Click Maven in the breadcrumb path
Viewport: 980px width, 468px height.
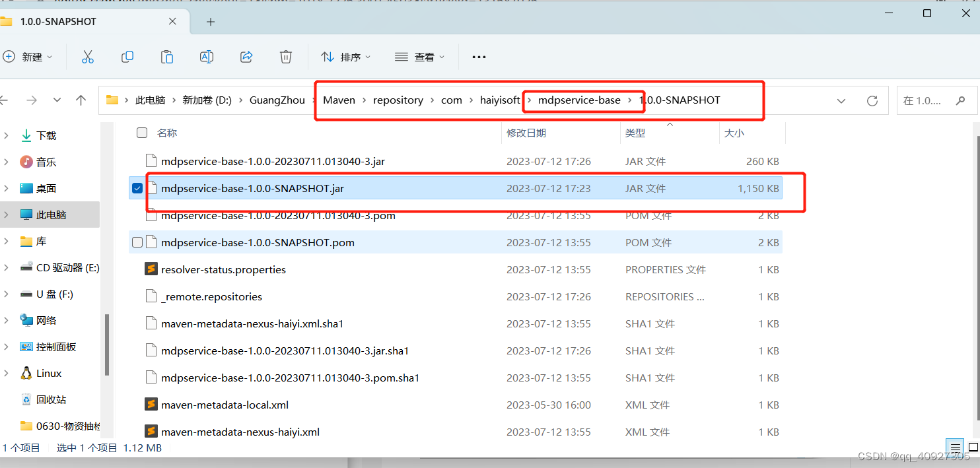[x=339, y=100]
